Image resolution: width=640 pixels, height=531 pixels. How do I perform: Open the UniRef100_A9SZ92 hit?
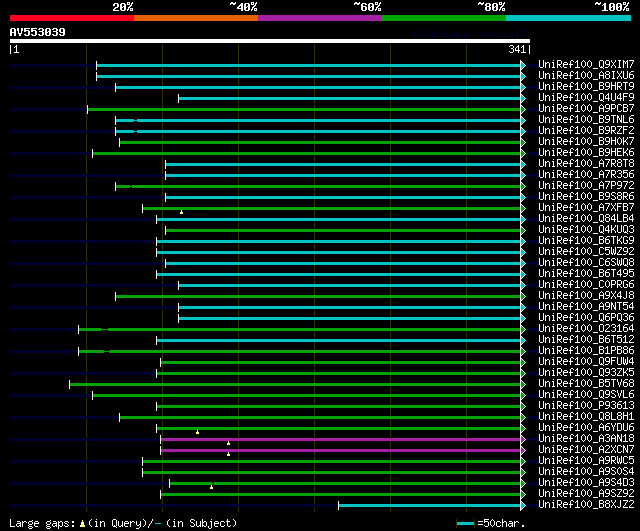(586, 494)
